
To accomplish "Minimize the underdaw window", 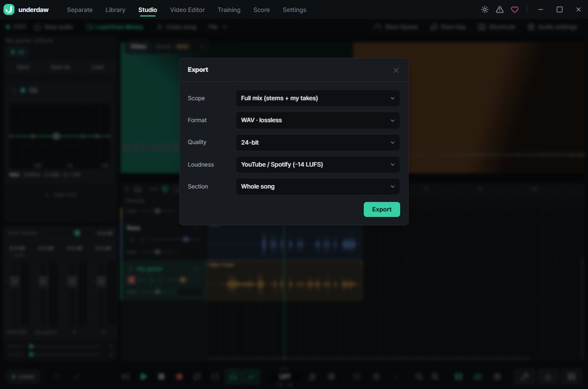I will (x=540, y=10).
